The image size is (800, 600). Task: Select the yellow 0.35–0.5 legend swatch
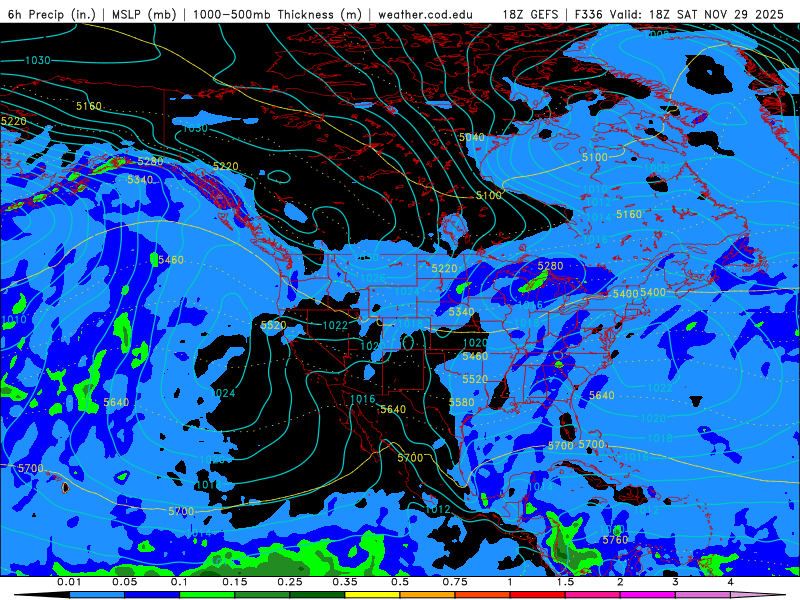(x=372, y=595)
